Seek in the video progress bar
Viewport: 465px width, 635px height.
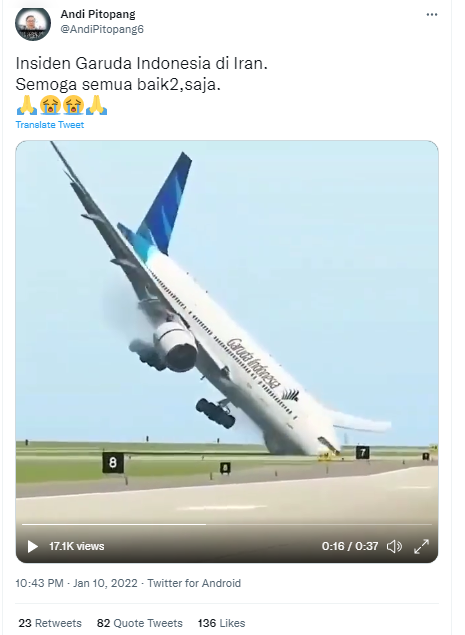pyautogui.click(x=227, y=524)
